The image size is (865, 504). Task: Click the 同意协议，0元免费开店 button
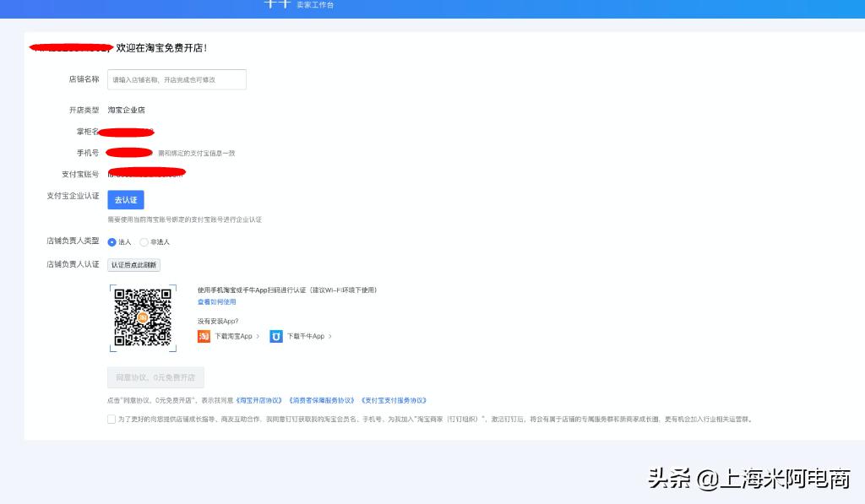pyautogui.click(x=154, y=377)
